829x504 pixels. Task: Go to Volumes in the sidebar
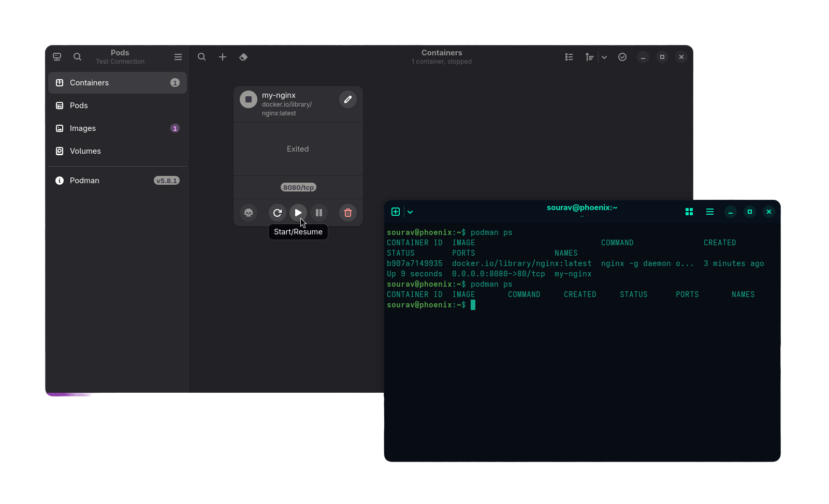pos(85,151)
